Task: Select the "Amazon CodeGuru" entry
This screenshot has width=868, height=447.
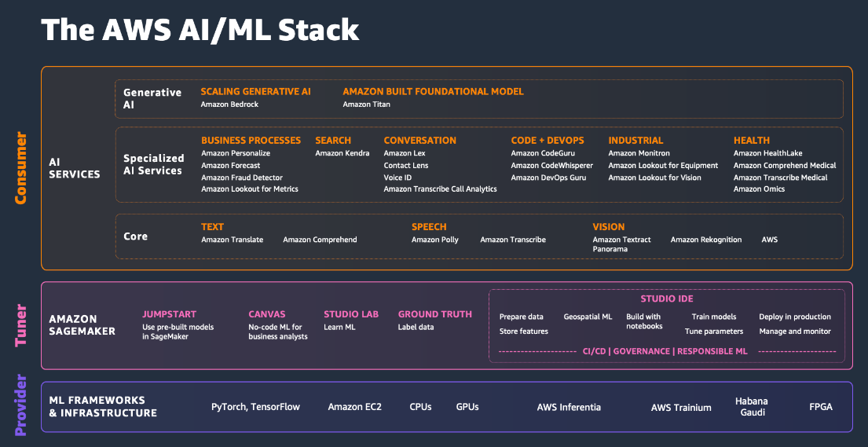Action: (542, 153)
